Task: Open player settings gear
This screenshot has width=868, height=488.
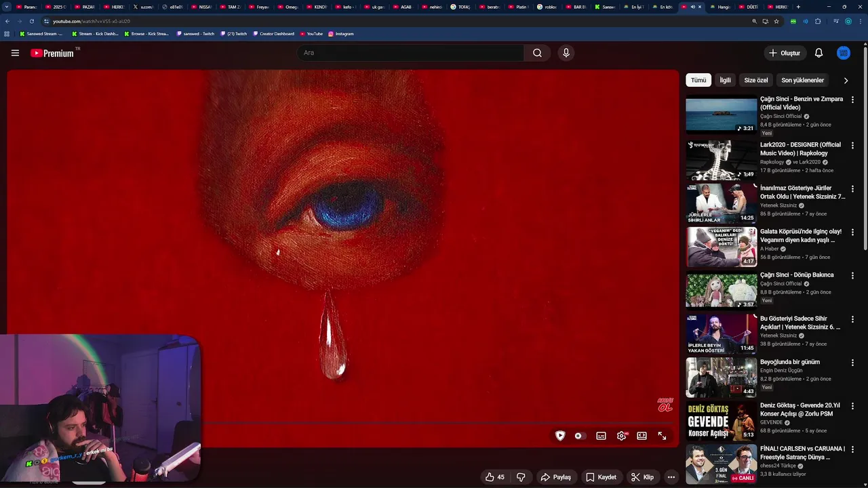Action: coord(621,436)
